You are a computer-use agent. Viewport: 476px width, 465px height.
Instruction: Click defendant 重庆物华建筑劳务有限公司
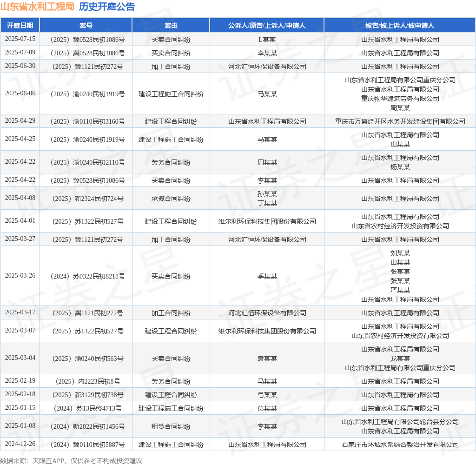[400, 99]
